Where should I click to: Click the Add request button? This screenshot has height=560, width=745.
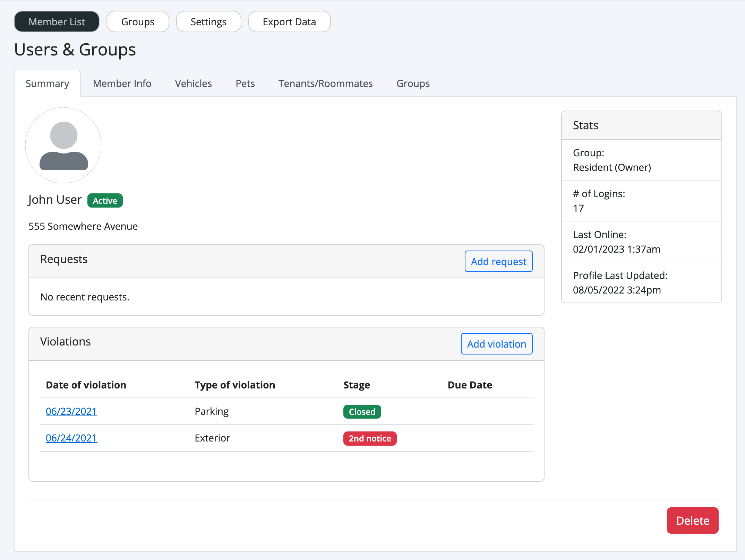click(x=498, y=261)
